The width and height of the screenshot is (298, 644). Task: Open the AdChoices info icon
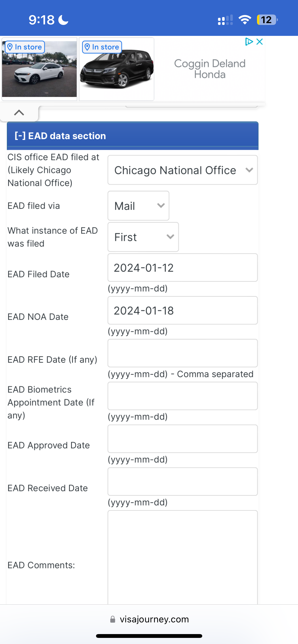249,42
